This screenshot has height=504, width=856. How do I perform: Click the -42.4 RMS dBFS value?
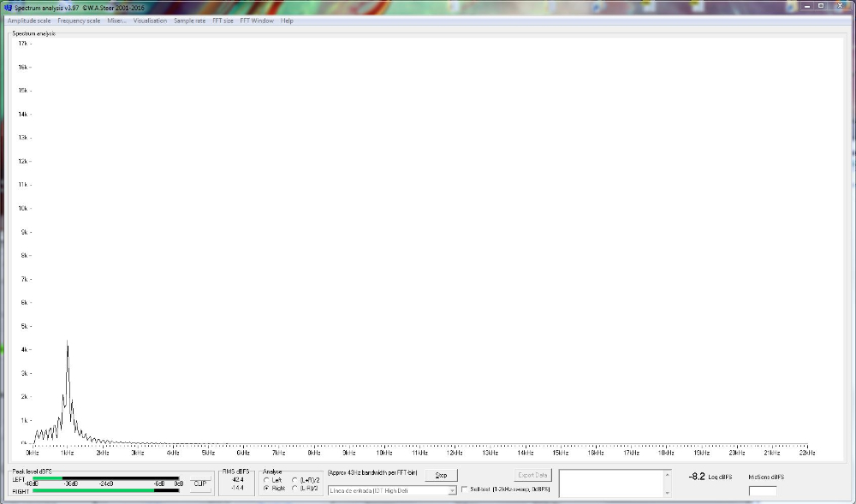coord(237,480)
